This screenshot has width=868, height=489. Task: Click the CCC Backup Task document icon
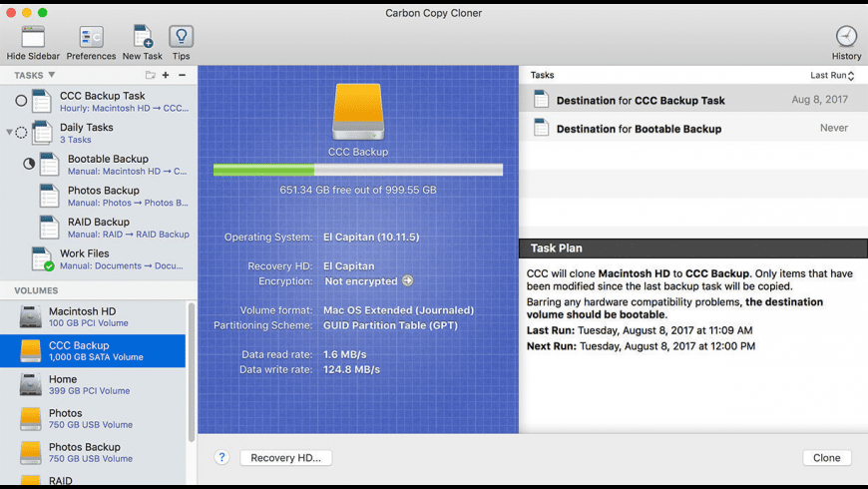pos(42,102)
